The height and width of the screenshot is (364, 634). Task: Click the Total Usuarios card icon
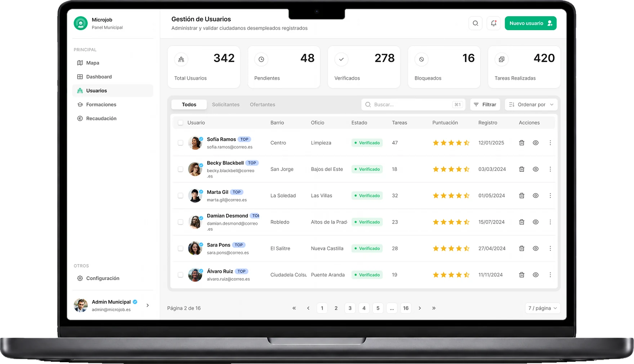click(181, 59)
